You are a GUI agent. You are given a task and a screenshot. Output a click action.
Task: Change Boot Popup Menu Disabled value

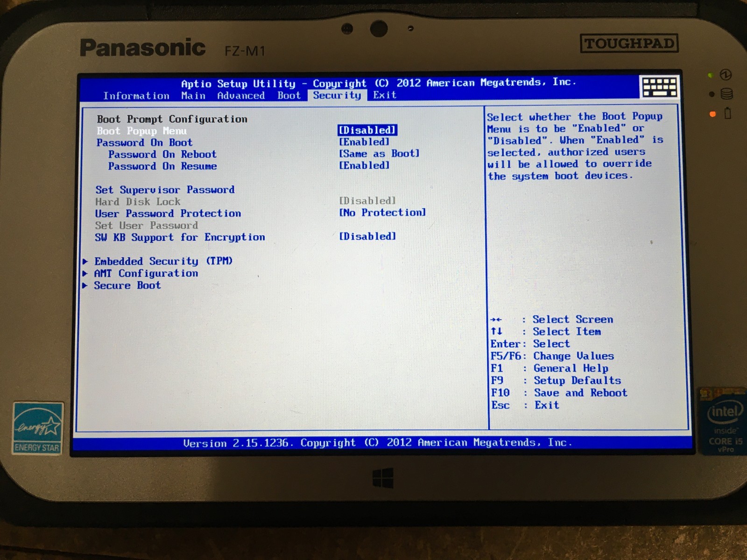pyautogui.click(x=367, y=130)
